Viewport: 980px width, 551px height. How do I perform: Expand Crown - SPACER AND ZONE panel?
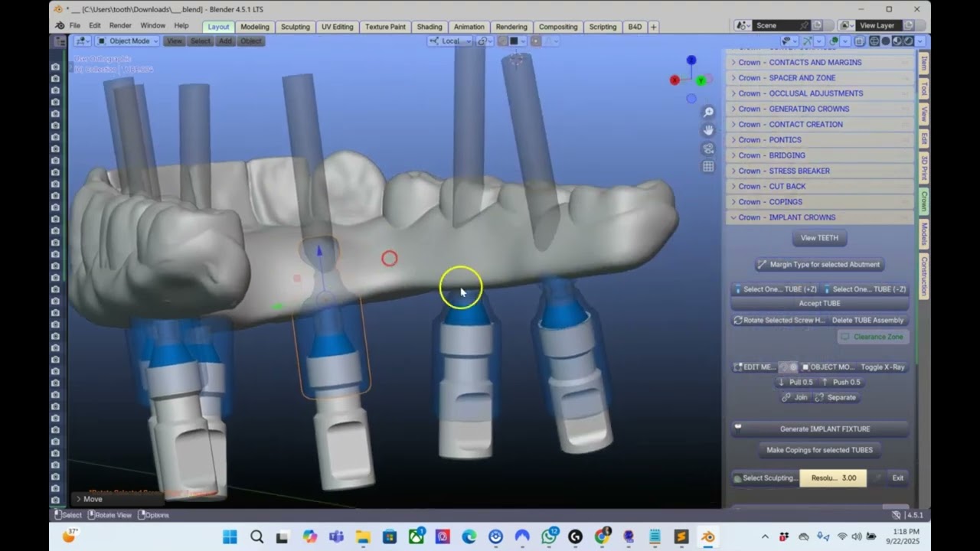819,78
